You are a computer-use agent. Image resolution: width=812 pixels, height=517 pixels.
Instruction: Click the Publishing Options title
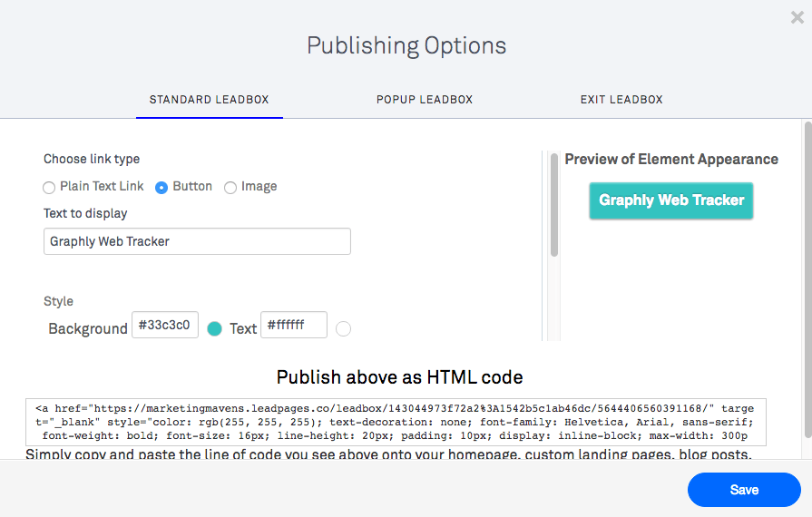(x=406, y=45)
